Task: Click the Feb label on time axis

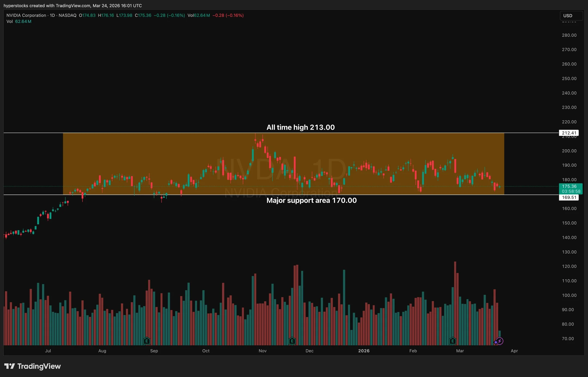Action: [413, 351]
